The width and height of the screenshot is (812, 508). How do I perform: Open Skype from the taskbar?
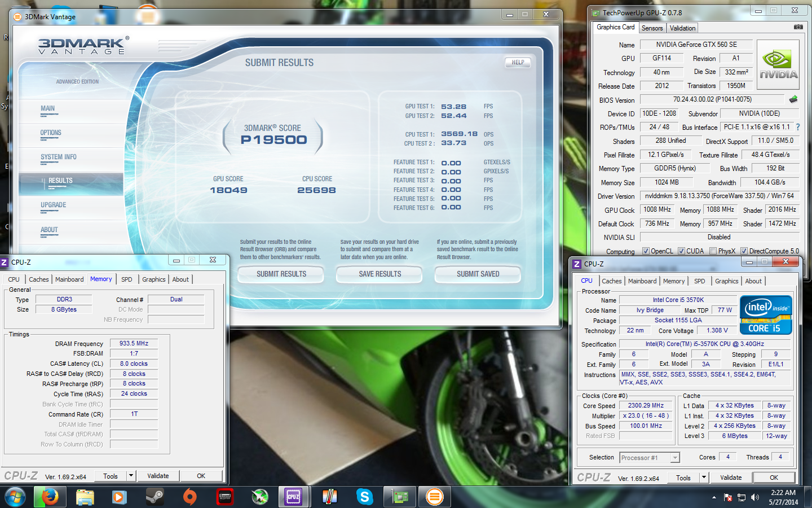point(364,497)
